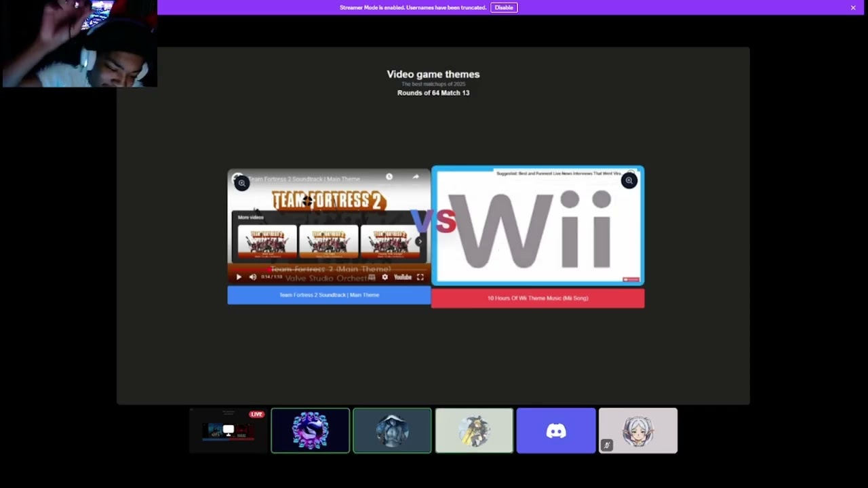The width and height of the screenshot is (868, 488).
Task: Vote for Team Fortress 2 Soundtrack Main Theme
Action: (x=329, y=295)
